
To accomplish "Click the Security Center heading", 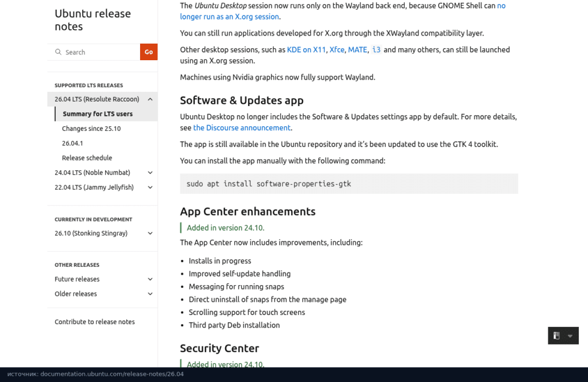I will point(219,348).
